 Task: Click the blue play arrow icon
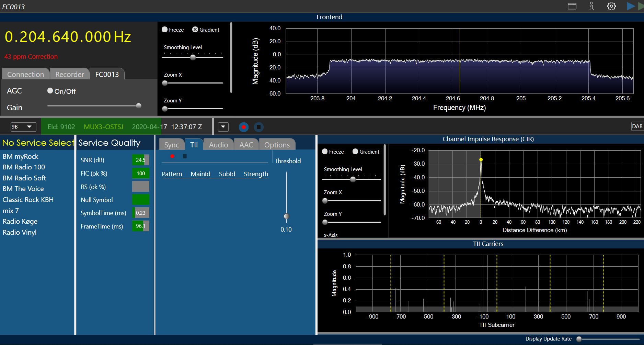(631, 6)
